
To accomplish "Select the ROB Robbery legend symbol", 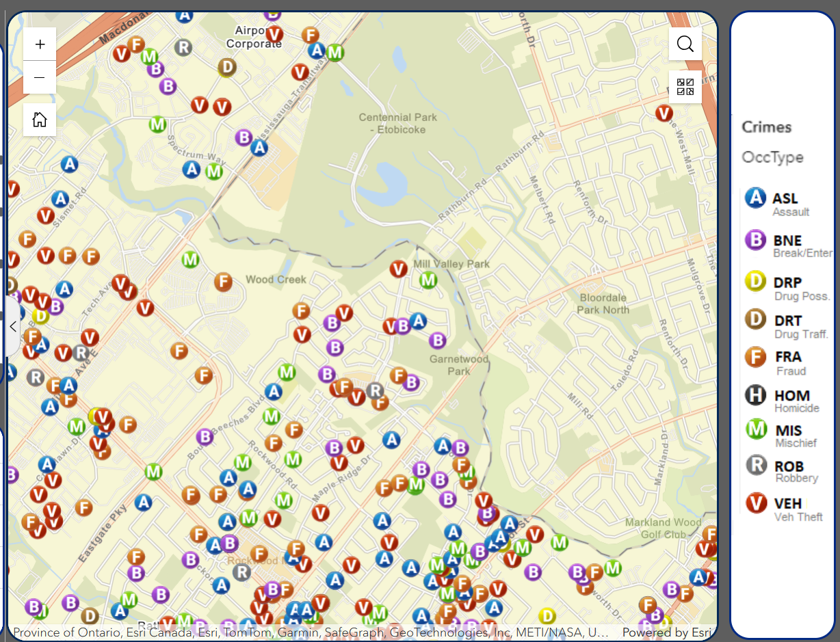I will click(x=755, y=466).
